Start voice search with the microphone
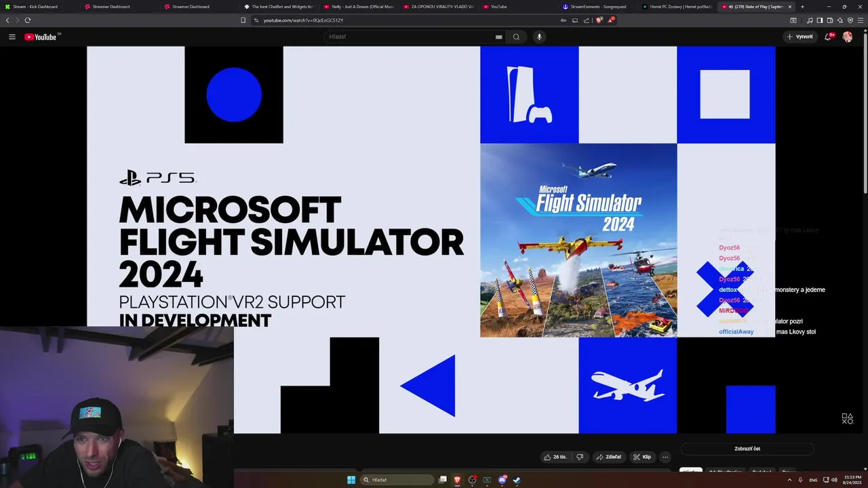This screenshot has width=868, height=488. (539, 37)
